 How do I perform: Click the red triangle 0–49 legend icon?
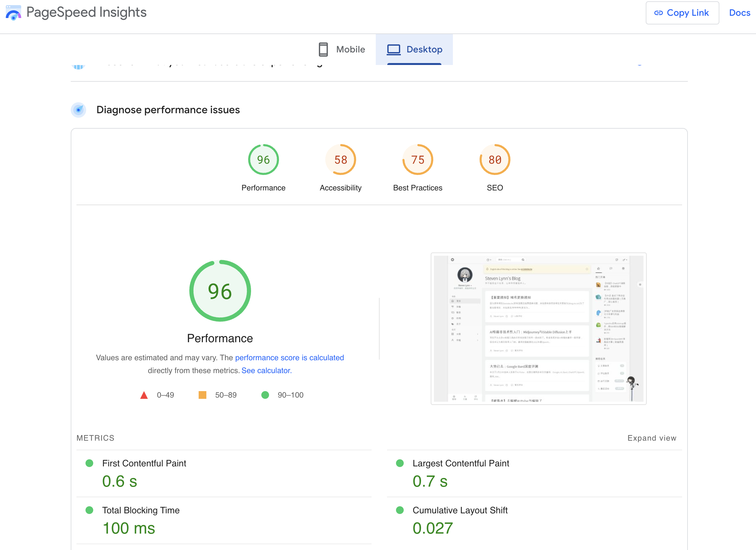[144, 395]
